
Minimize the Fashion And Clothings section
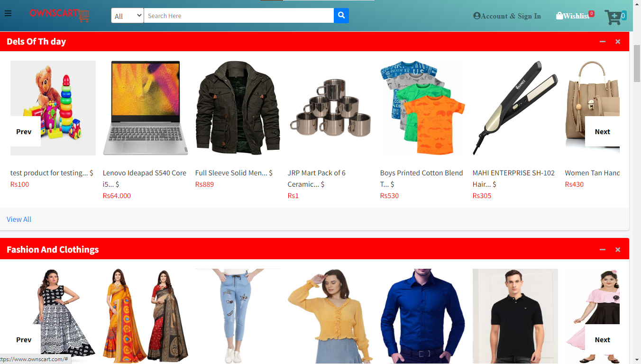click(603, 250)
